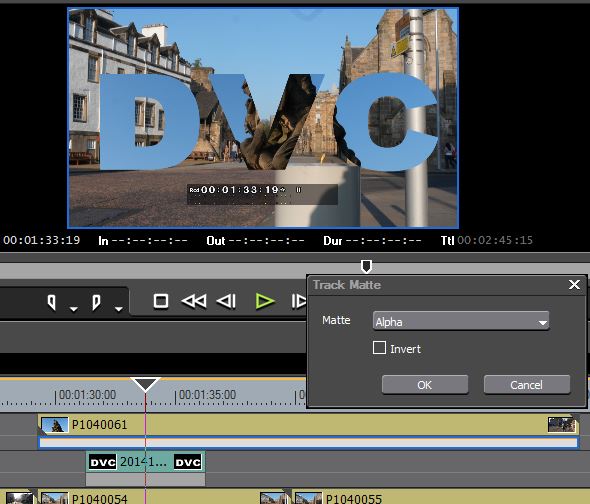Confirm Track Matte with OK

click(x=425, y=385)
